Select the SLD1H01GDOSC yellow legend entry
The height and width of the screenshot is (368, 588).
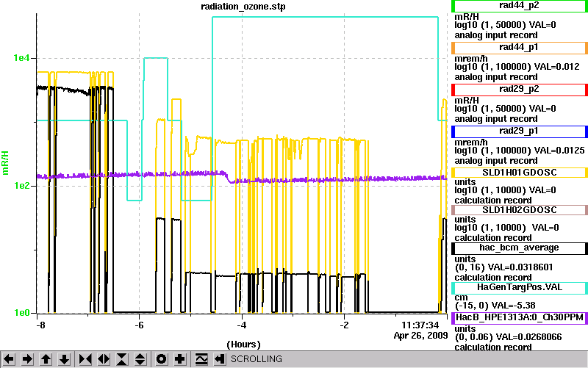[519, 173]
